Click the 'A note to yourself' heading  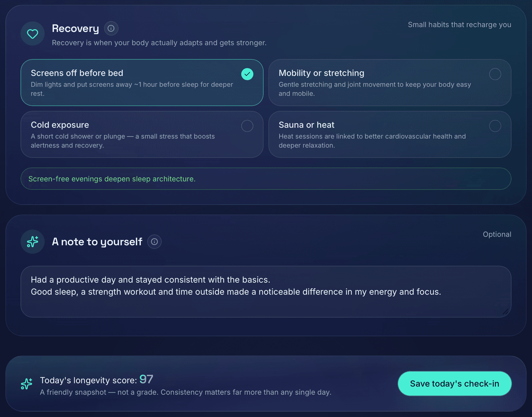[x=97, y=242]
